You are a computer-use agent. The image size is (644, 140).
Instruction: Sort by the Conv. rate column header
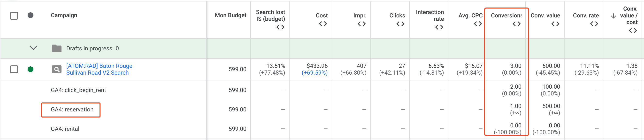tap(586, 16)
